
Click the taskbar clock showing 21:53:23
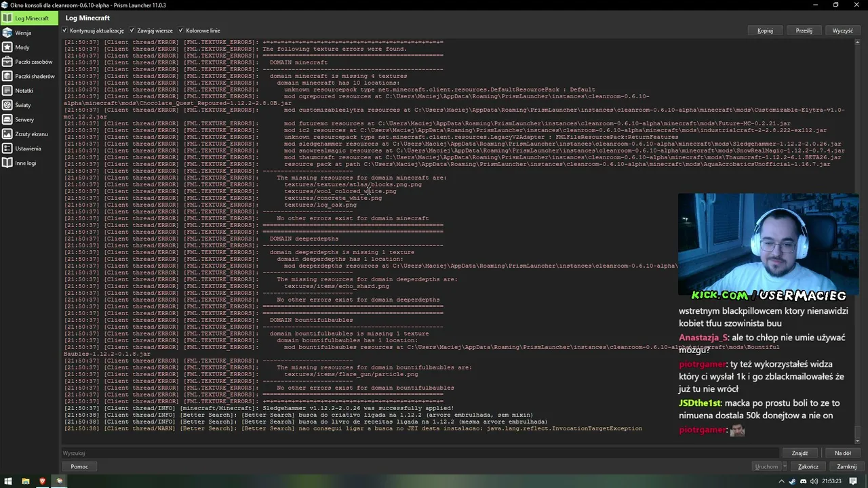(831, 481)
